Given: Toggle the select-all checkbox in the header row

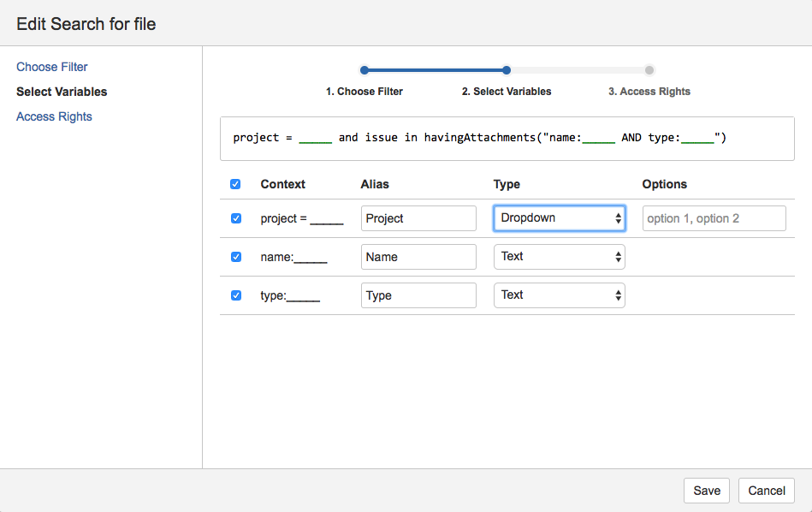Looking at the screenshot, I should tap(235, 184).
